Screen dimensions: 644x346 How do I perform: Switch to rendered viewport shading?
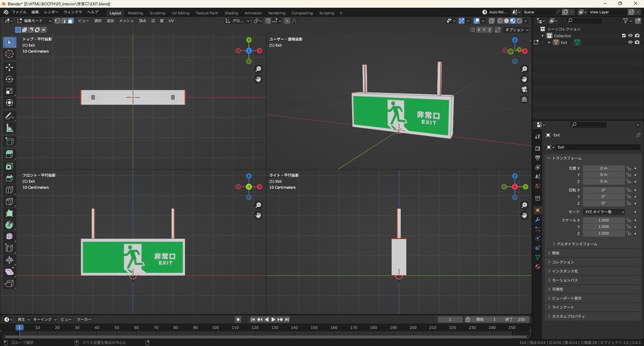coord(519,21)
